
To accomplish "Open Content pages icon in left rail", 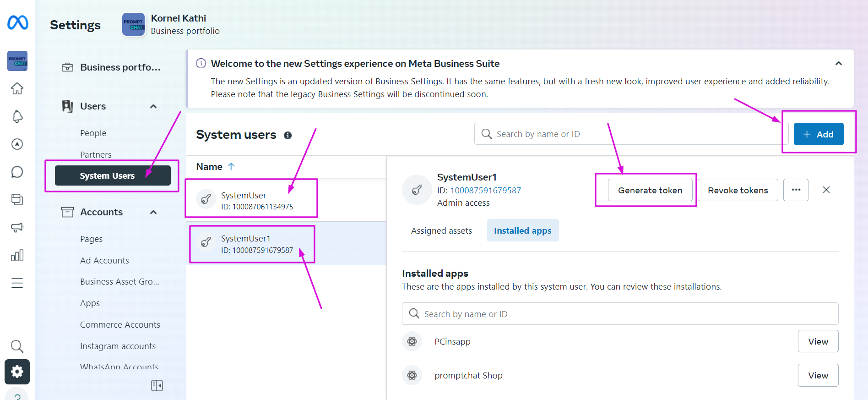I will (x=17, y=200).
